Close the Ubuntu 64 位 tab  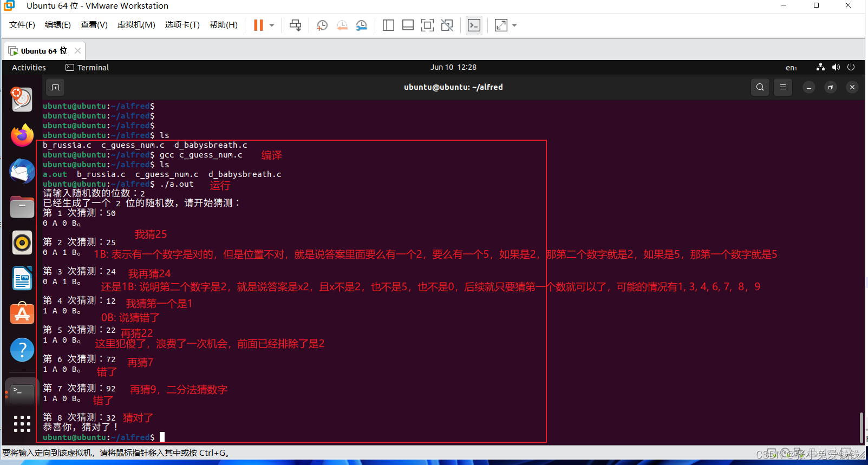(78, 51)
